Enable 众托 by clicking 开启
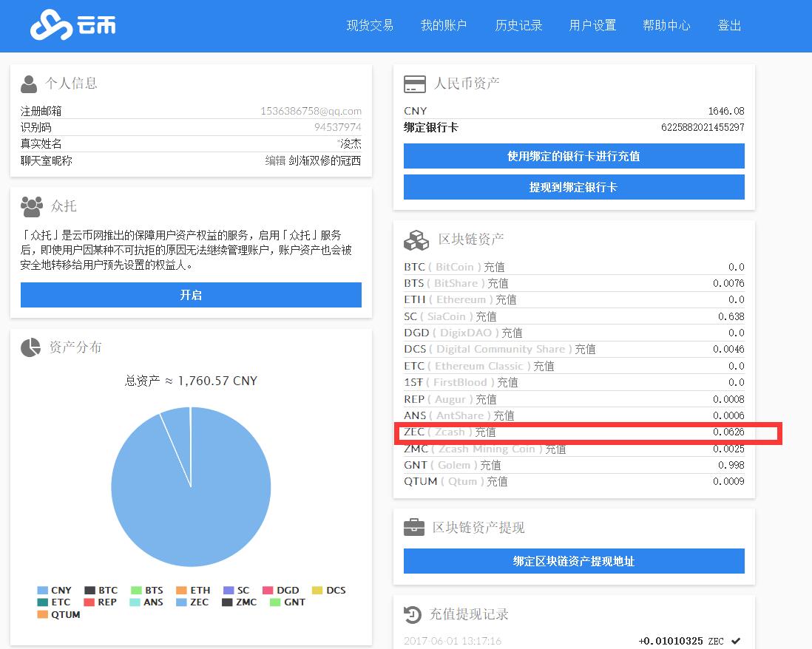This screenshot has height=649, width=812. pos(191,295)
